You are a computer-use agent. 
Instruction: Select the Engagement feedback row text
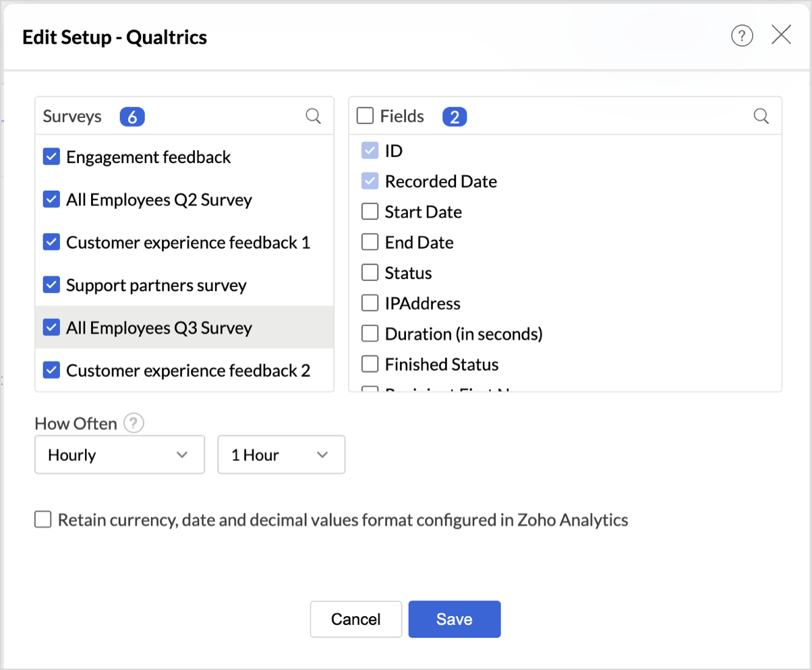click(148, 157)
